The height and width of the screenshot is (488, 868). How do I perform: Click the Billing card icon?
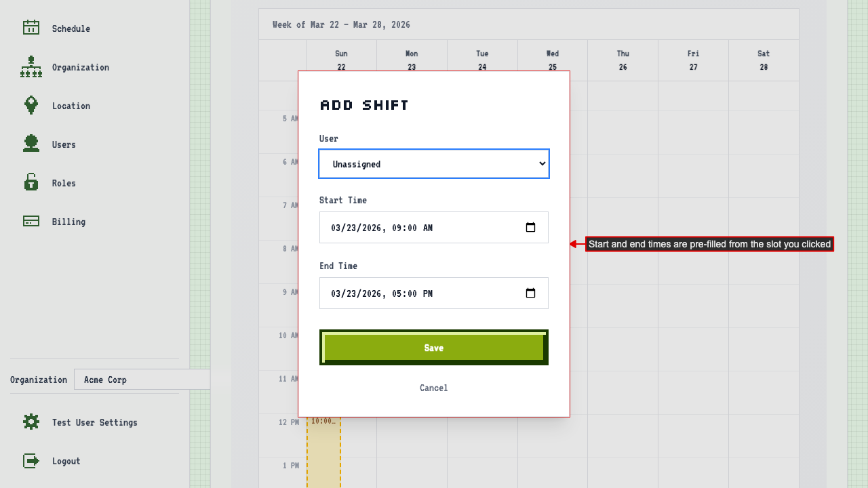(31, 222)
